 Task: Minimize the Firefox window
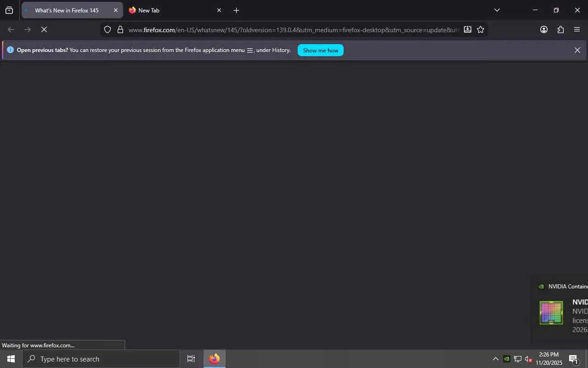(x=535, y=10)
